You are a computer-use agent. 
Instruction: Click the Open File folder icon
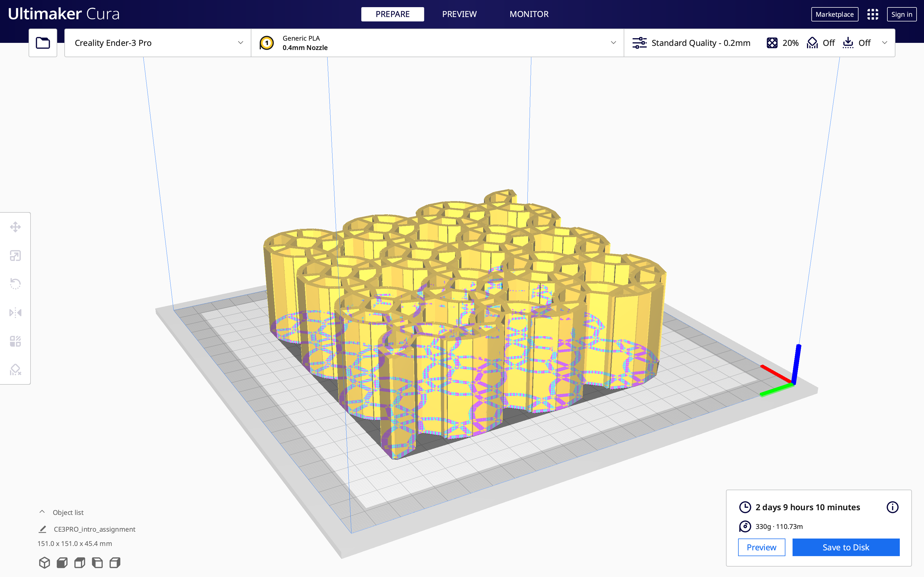(43, 43)
